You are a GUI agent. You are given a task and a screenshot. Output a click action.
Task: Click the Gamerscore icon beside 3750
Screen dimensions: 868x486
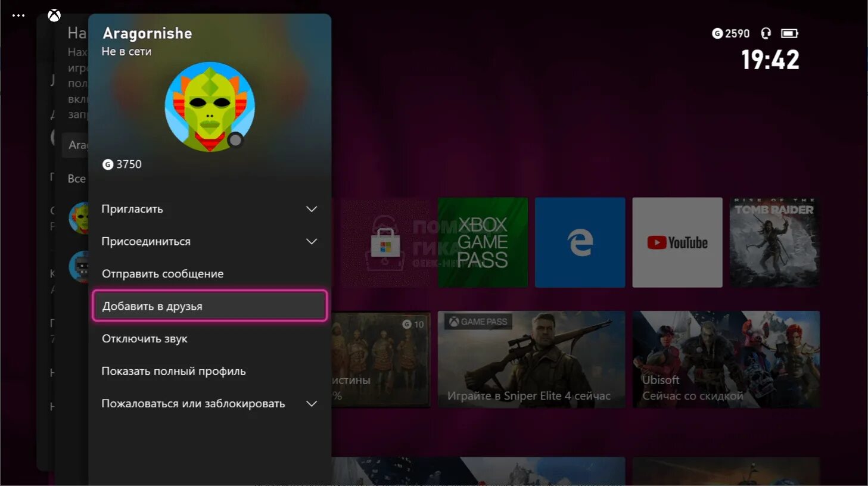click(x=108, y=164)
